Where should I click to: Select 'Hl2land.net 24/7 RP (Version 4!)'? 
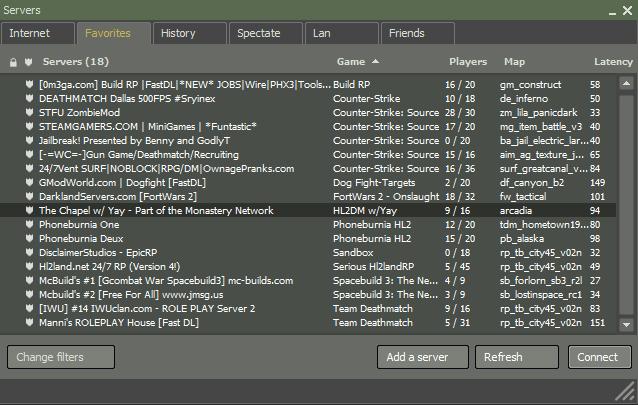pyautogui.click(x=109, y=266)
